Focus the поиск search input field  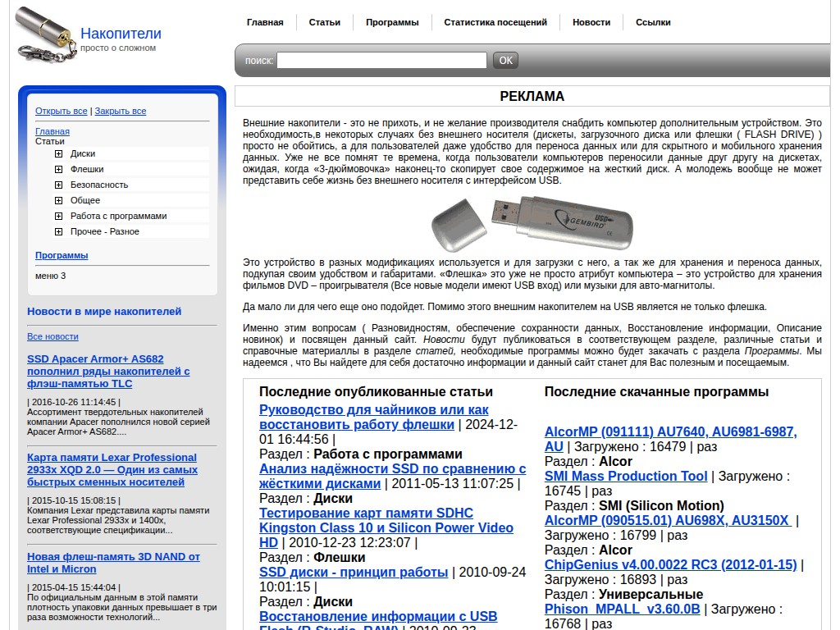(x=381, y=60)
